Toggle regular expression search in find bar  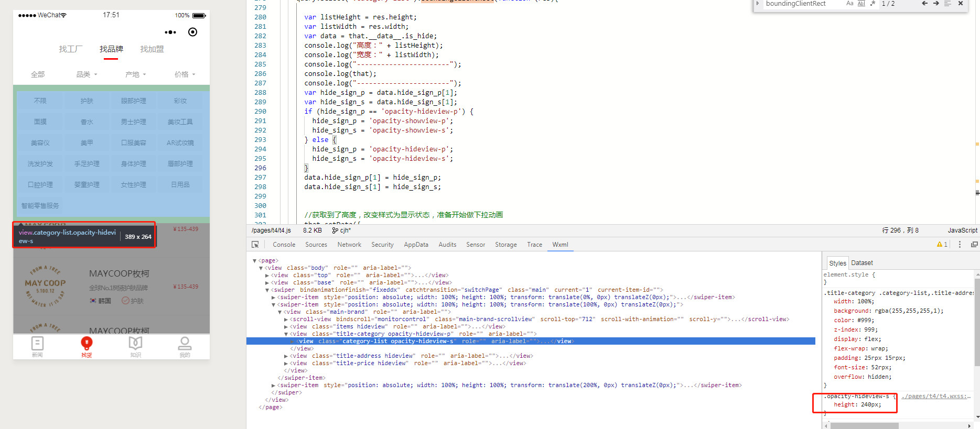[873, 4]
